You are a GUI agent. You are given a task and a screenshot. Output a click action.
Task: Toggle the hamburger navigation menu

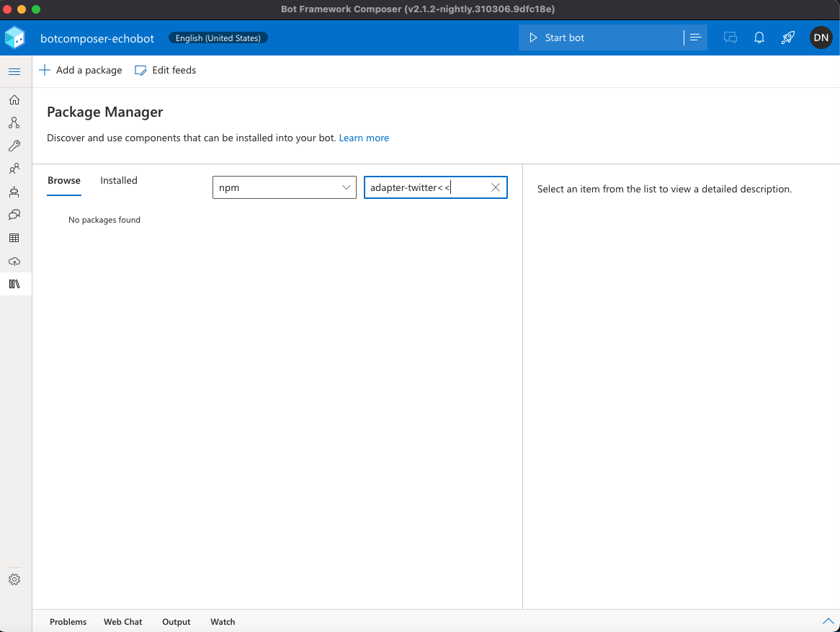click(14, 71)
